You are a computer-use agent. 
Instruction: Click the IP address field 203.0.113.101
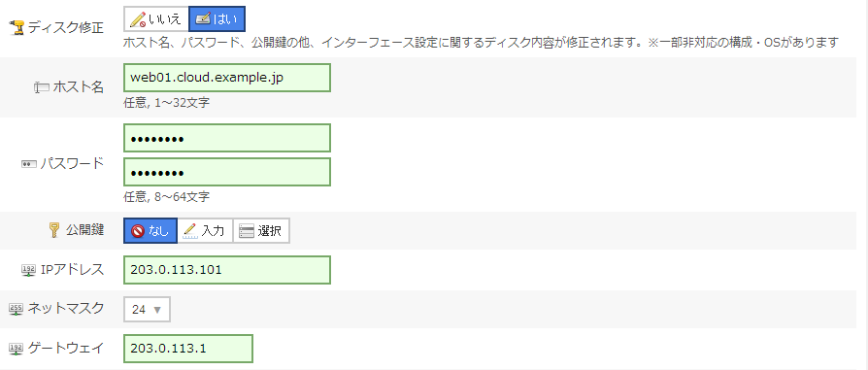pyautogui.click(x=227, y=270)
